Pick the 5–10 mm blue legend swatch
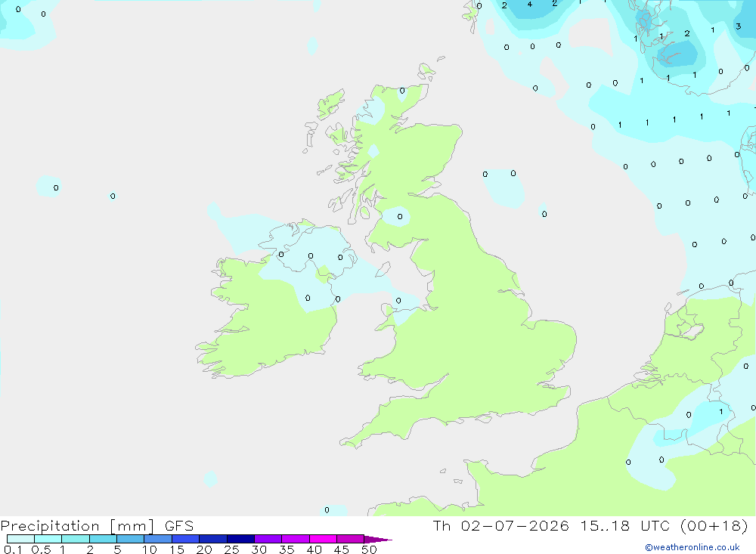The height and width of the screenshot is (554, 756). pyautogui.click(x=131, y=539)
